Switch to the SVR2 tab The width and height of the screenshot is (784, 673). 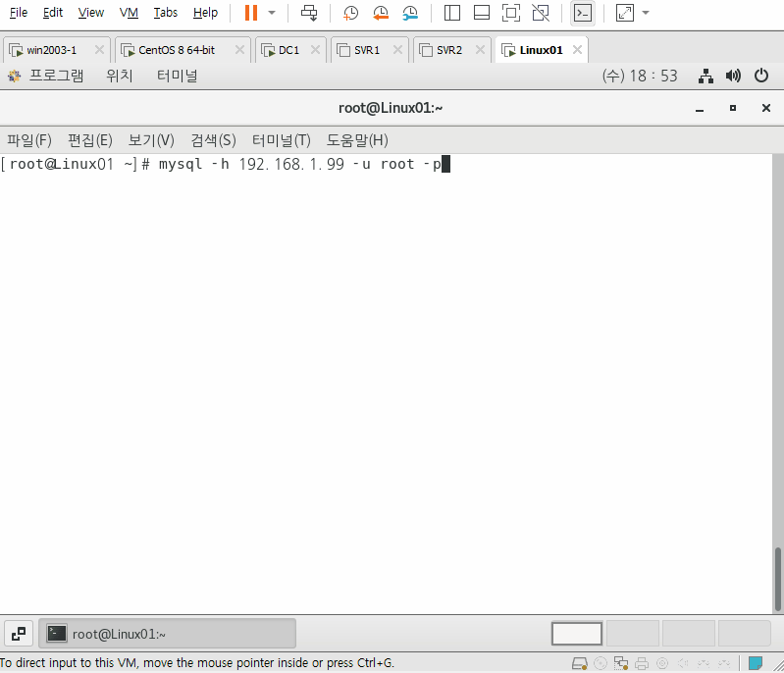click(x=449, y=50)
